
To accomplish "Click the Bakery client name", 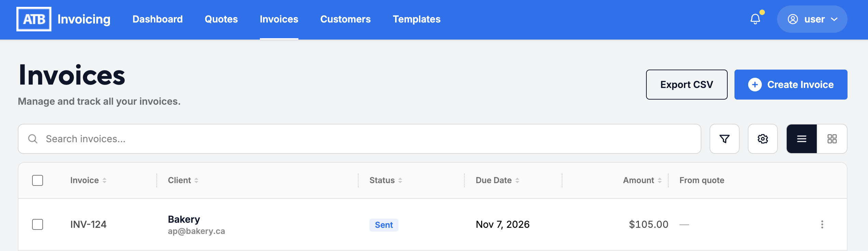I will [184, 219].
